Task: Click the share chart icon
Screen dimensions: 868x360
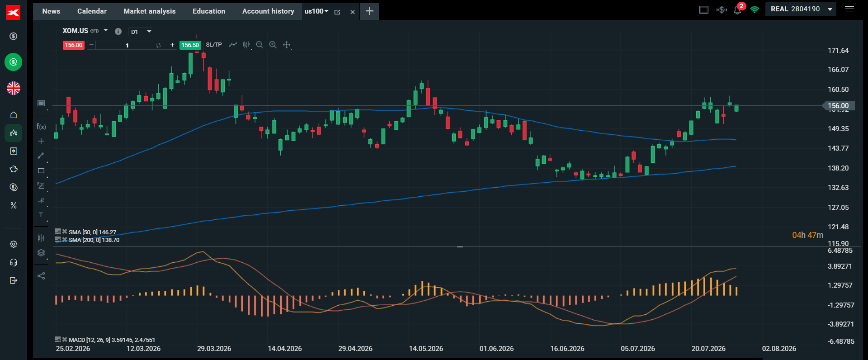Action: point(41,276)
